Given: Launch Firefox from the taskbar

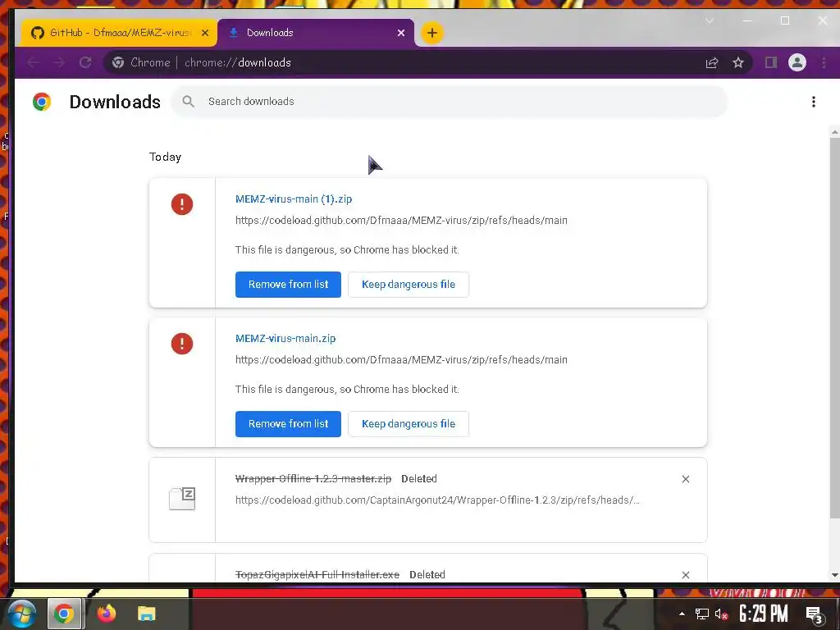Looking at the screenshot, I should 106,614.
